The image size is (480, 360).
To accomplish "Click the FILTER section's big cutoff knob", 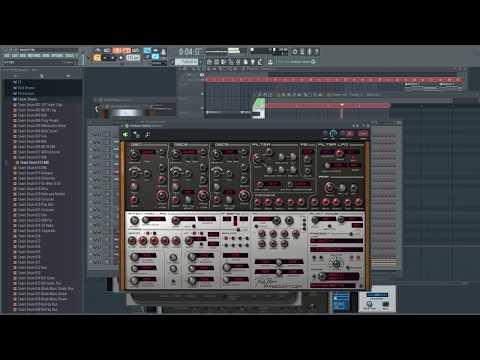I will (257, 159).
